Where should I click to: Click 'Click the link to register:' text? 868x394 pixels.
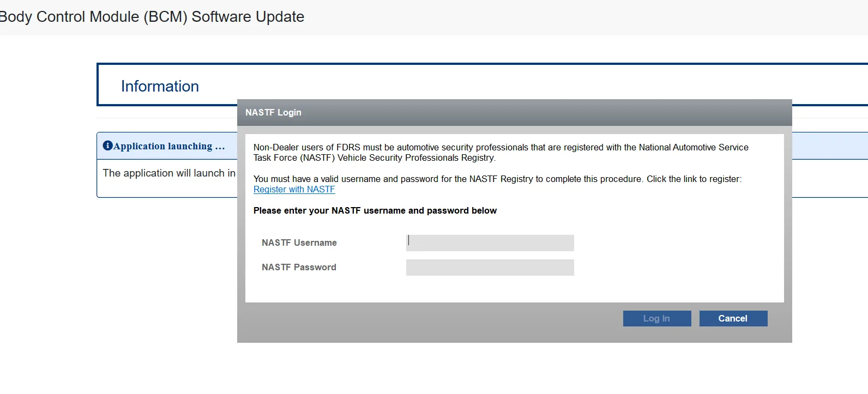coord(694,179)
